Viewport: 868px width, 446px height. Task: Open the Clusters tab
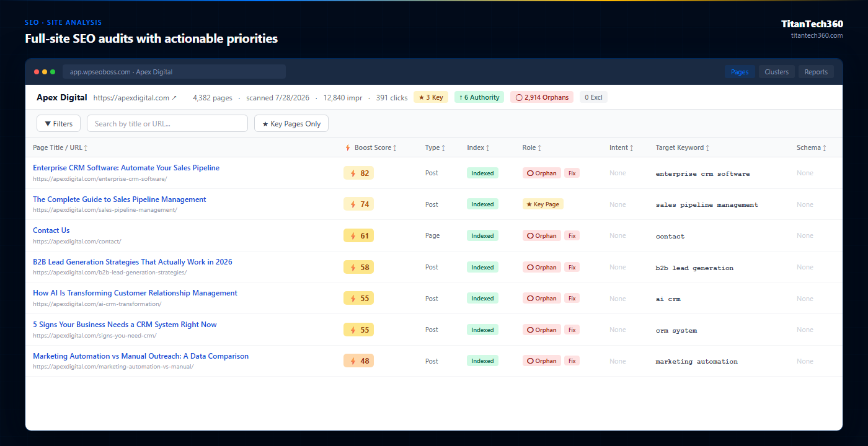[x=776, y=72]
